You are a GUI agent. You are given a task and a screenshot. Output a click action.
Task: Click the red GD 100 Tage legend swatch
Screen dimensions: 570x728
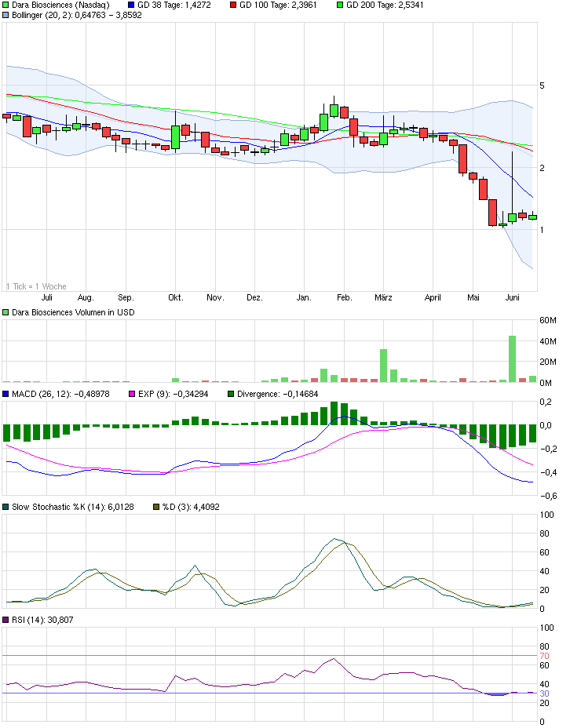(235, 5)
